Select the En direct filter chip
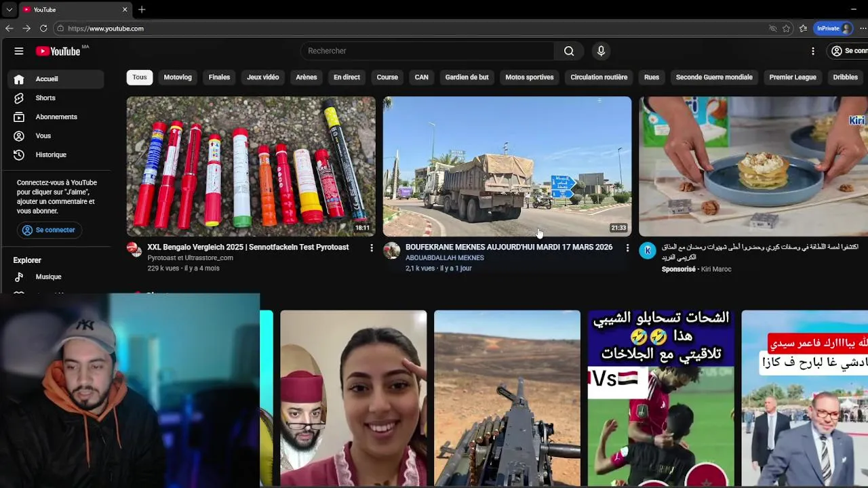Screen dimensions: 868x488 pos(347,77)
